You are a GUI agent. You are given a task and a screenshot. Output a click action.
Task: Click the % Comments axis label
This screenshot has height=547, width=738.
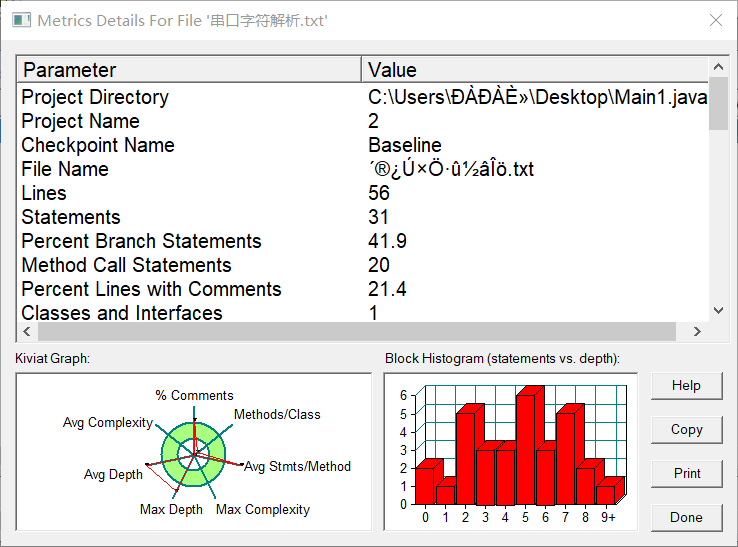194,395
